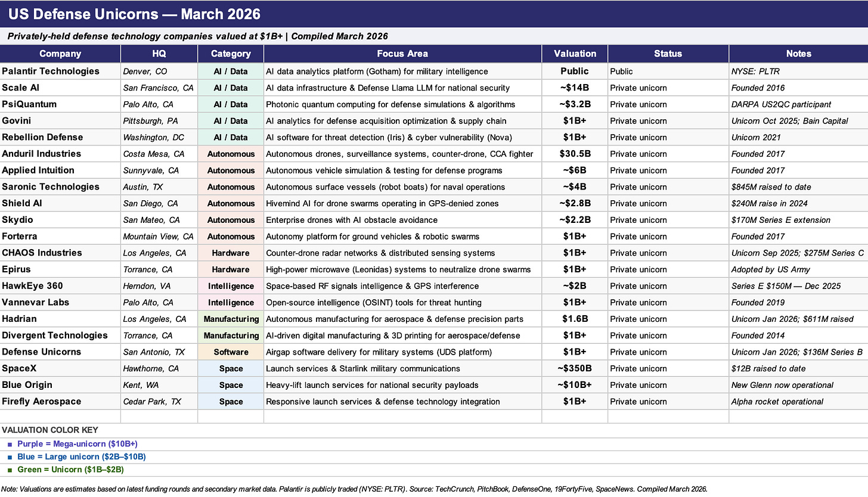The width and height of the screenshot is (868, 497).
Task: Click the $30.5B valuation cell
Action: click(575, 154)
